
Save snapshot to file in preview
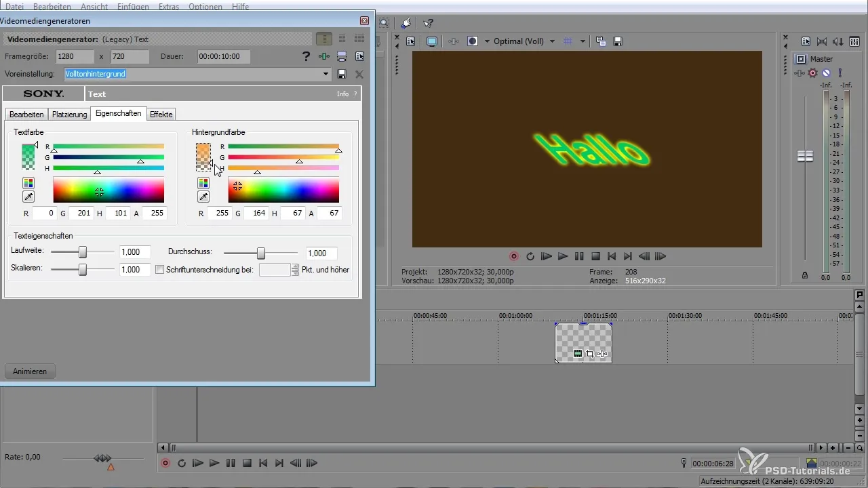pos(618,41)
